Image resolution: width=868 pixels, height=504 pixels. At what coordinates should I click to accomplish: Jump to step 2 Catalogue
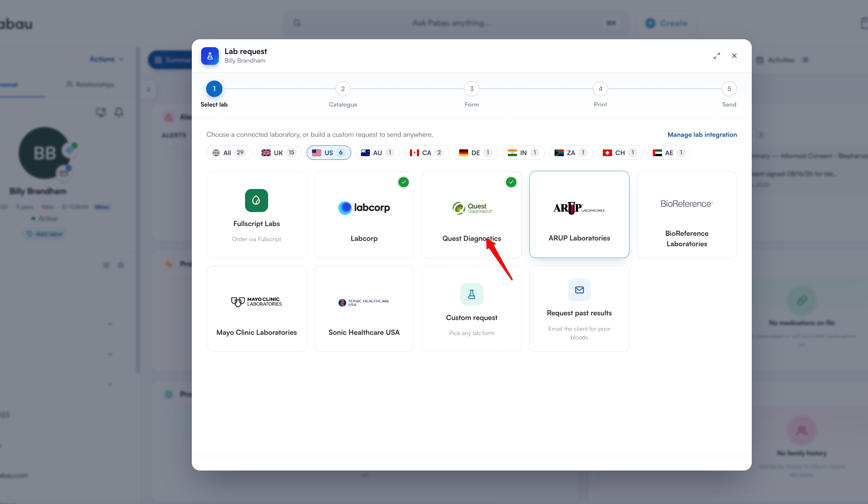coord(343,89)
